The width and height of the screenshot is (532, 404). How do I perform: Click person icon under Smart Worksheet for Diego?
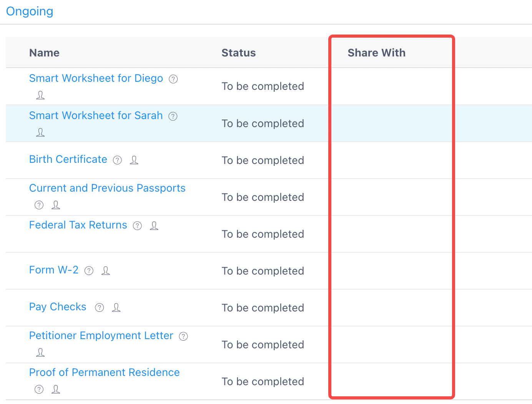[x=40, y=95]
